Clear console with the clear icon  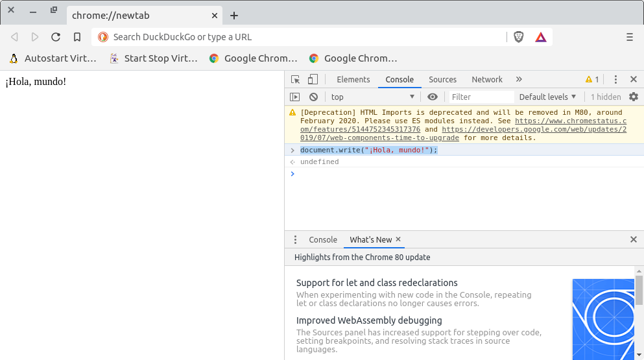click(313, 97)
